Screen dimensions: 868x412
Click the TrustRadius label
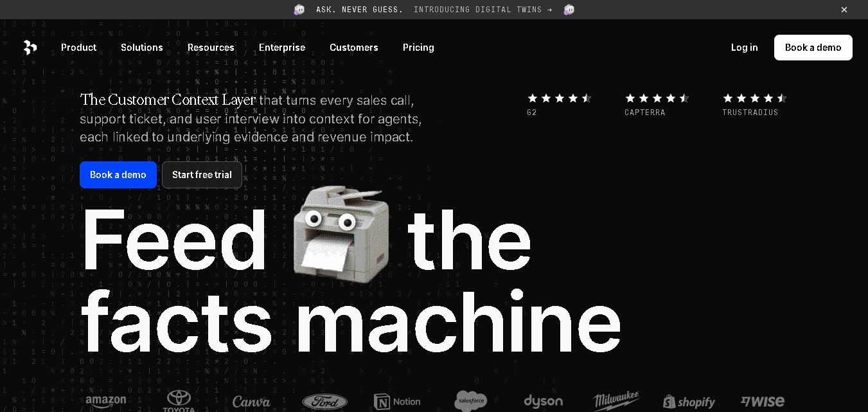coord(750,112)
